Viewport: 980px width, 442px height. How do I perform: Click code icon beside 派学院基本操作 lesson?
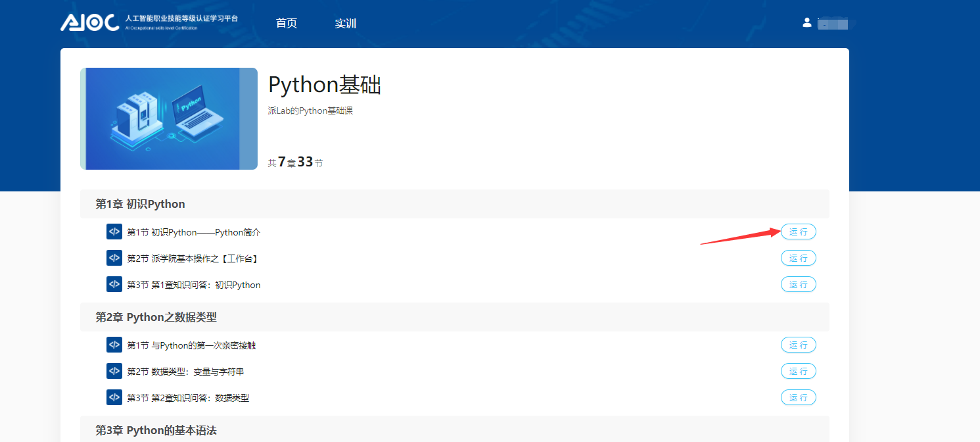pyautogui.click(x=114, y=258)
